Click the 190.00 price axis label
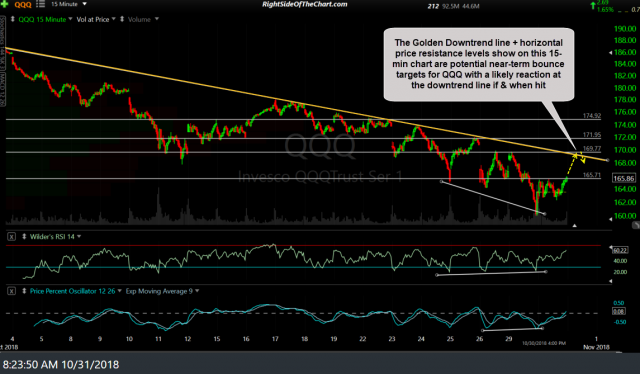 (x=625, y=29)
